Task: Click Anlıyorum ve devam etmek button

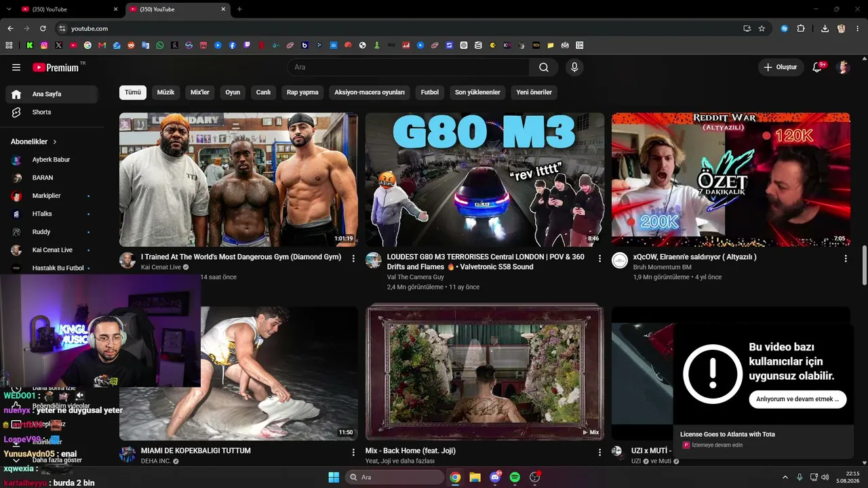Action: [797, 399]
